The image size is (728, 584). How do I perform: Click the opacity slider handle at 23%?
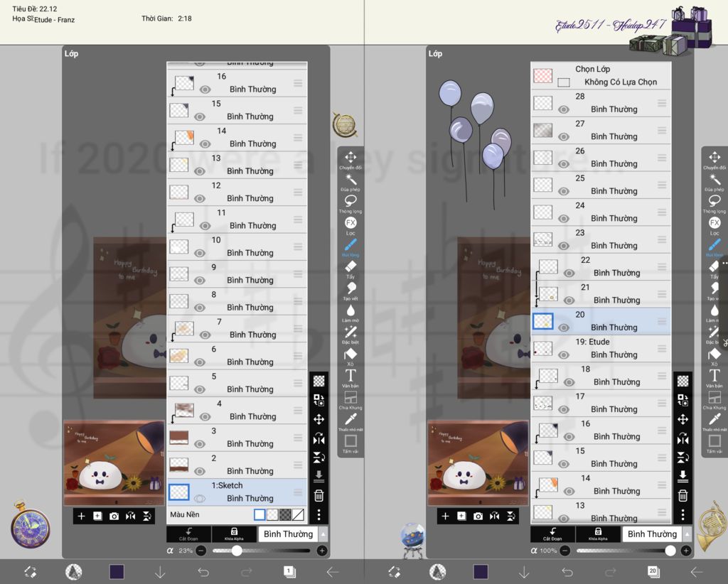[x=237, y=551]
